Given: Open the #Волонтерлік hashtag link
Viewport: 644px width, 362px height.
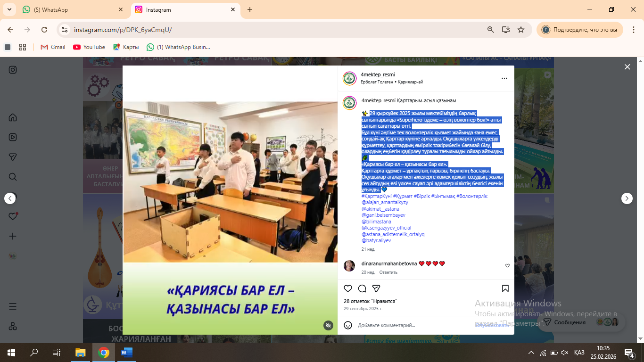Looking at the screenshot, I should tap(471, 196).
